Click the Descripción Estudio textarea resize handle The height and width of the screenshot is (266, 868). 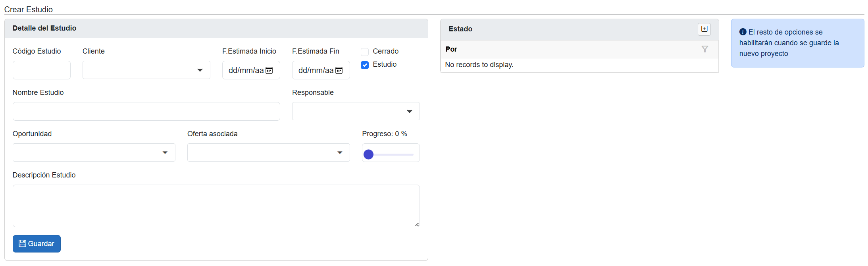point(417,224)
